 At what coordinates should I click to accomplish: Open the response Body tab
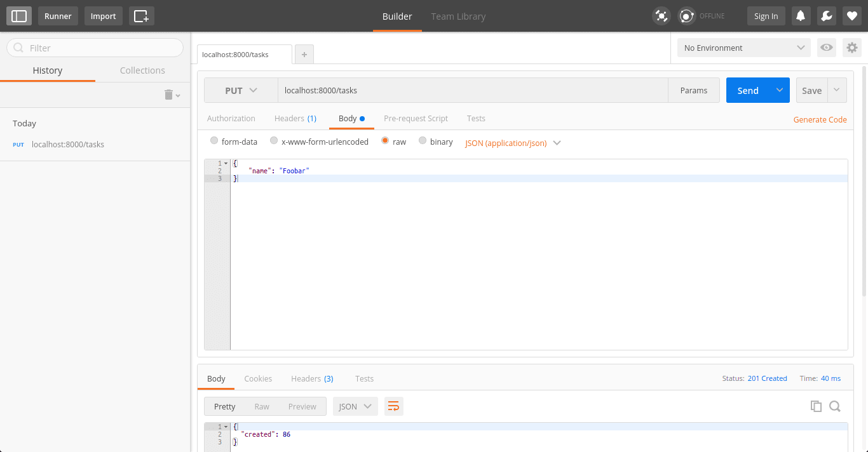216,379
